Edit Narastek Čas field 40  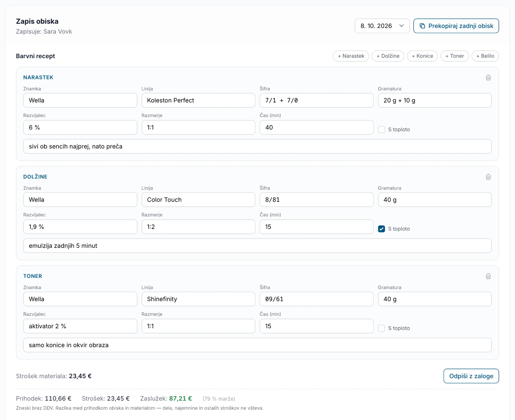coord(316,128)
